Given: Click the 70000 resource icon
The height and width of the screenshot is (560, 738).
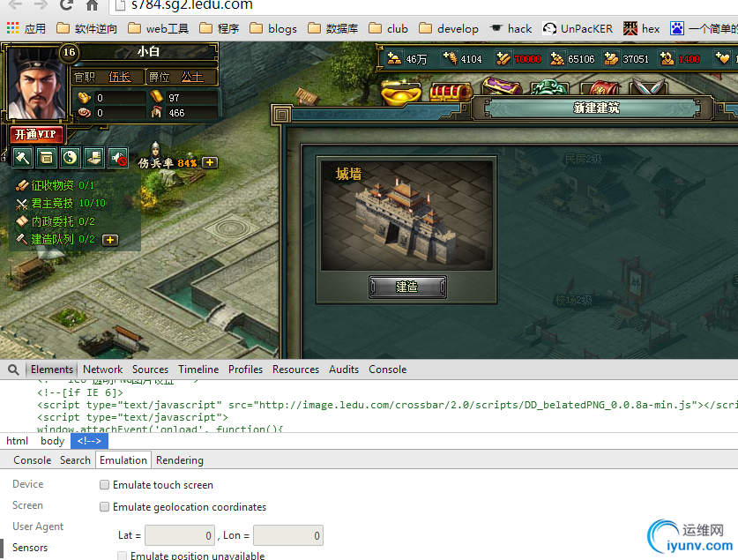Looking at the screenshot, I should (503, 58).
